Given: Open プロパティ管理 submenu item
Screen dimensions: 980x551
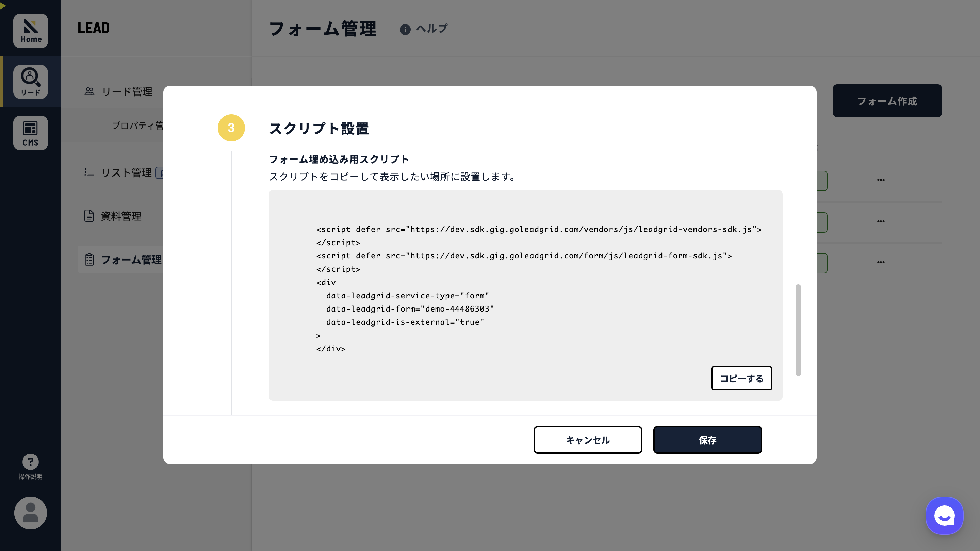Looking at the screenshot, I should [x=138, y=126].
